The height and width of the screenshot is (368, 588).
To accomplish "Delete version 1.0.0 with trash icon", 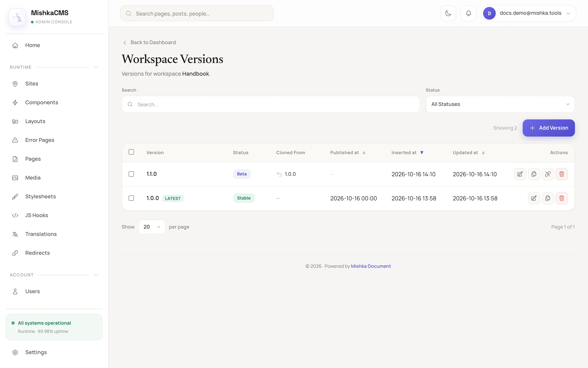I will click(561, 198).
